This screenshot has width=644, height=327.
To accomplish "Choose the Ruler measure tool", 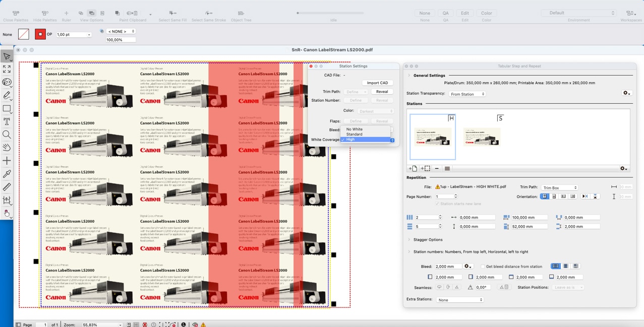I will [7, 187].
